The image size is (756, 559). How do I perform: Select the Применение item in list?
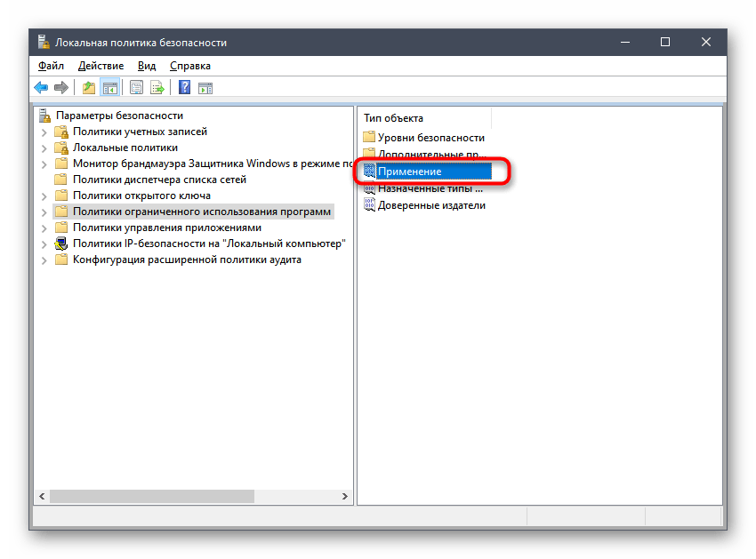tap(409, 172)
